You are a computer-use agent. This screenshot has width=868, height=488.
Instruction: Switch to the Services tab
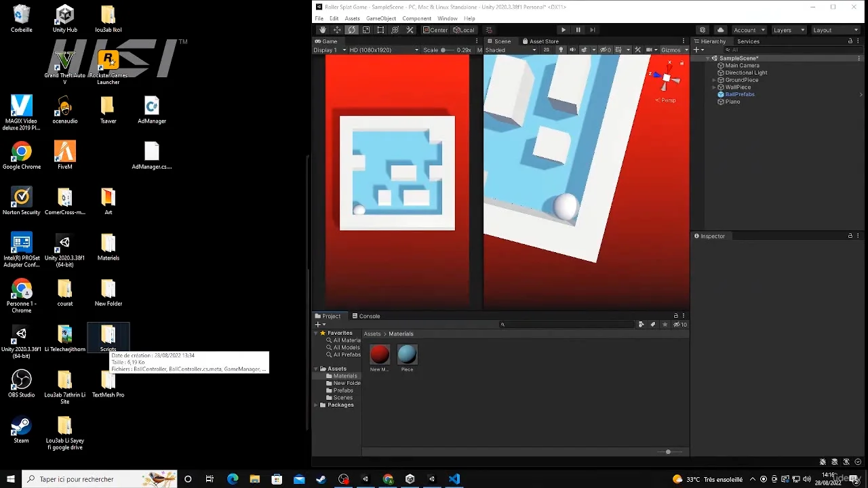pyautogui.click(x=748, y=41)
